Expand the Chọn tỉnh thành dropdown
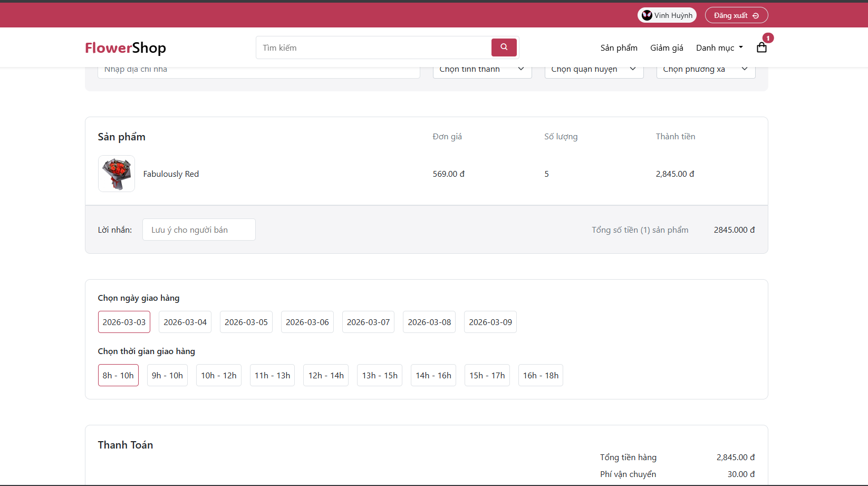The height and width of the screenshot is (486, 868). coord(482,70)
